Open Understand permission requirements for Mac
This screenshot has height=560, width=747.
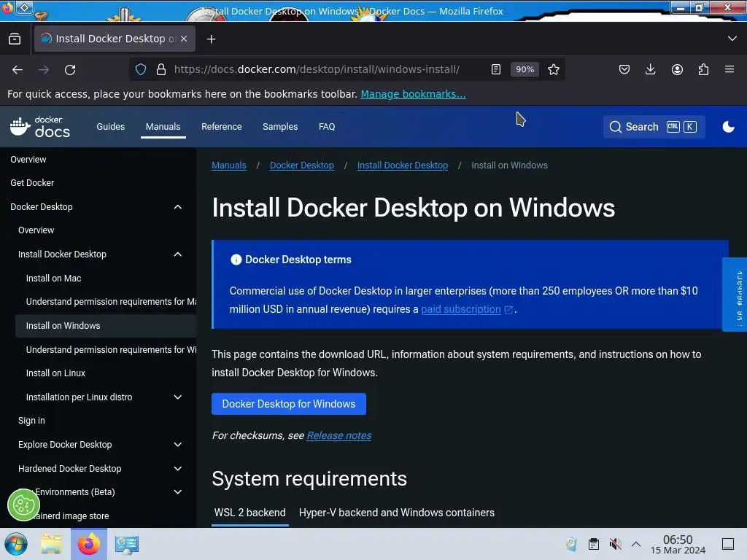coord(111,302)
